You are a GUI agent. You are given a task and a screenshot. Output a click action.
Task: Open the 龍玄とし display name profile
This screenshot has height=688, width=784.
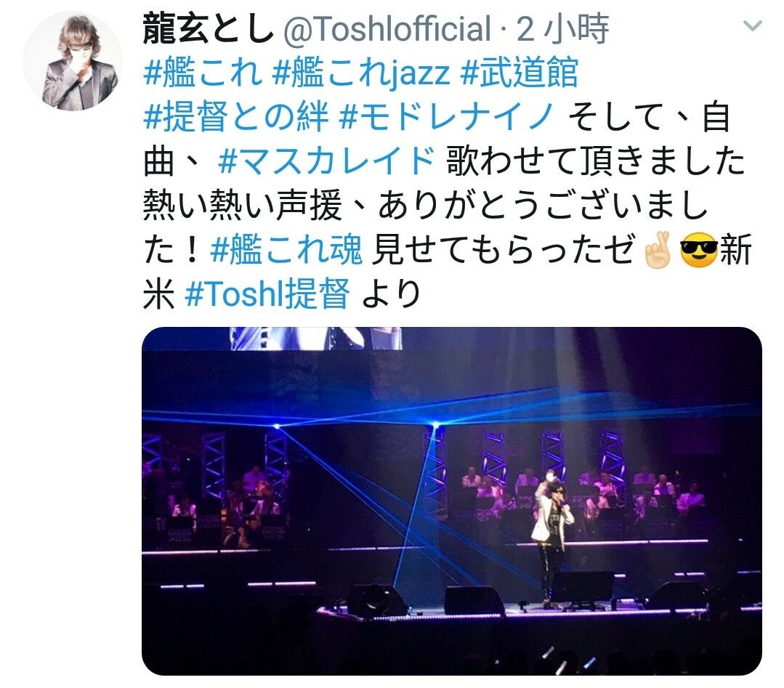[x=208, y=29]
